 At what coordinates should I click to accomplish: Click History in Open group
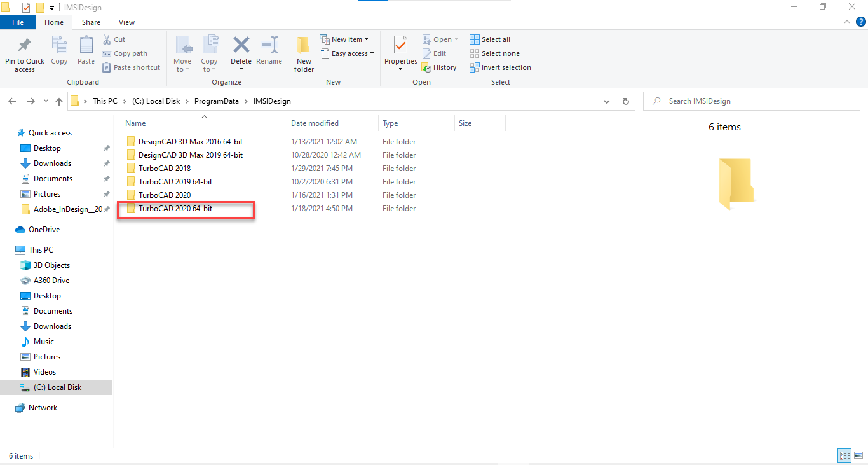click(x=439, y=67)
